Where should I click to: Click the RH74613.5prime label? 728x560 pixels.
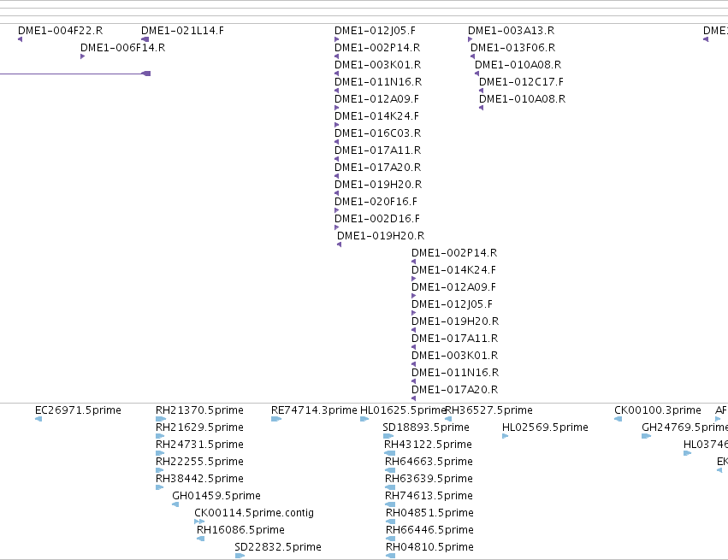coord(429,496)
